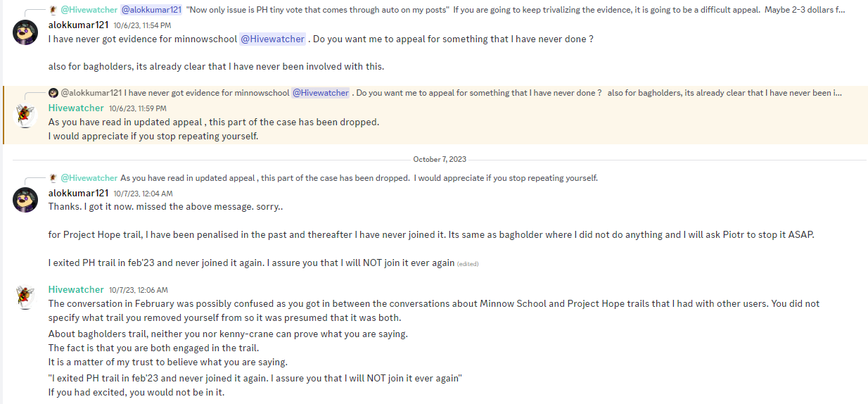Jump to reply preview 'As you have read in updated appeal'
The width and height of the screenshot is (868, 404).
click(x=359, y=177)
